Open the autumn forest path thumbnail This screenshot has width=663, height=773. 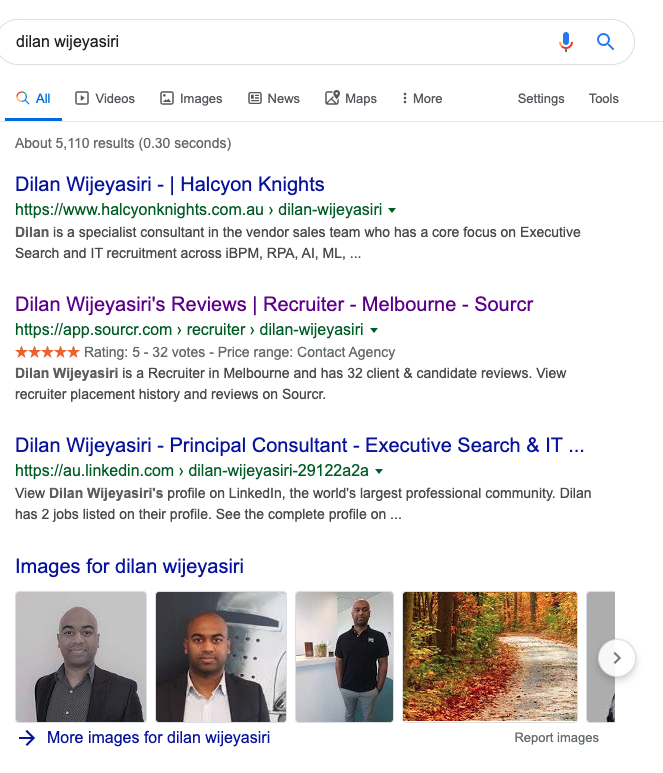(x=490, y=657)
